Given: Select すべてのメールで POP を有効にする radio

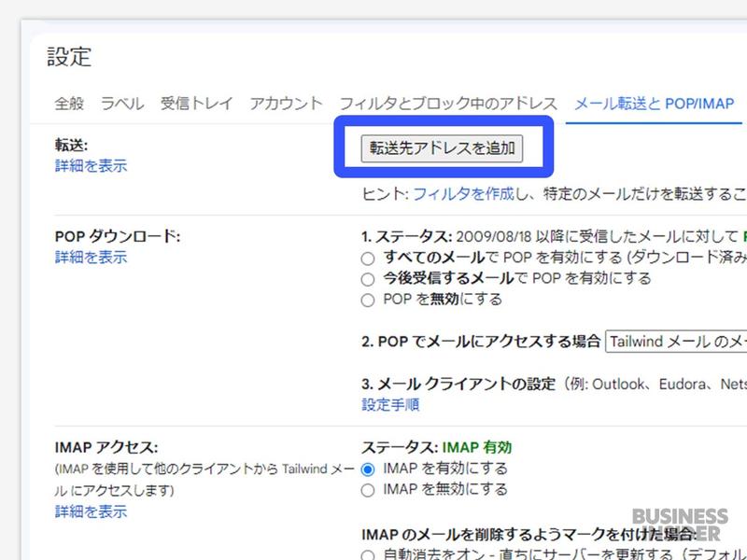Looking at the screenshot, I should [x=368, y=259].
